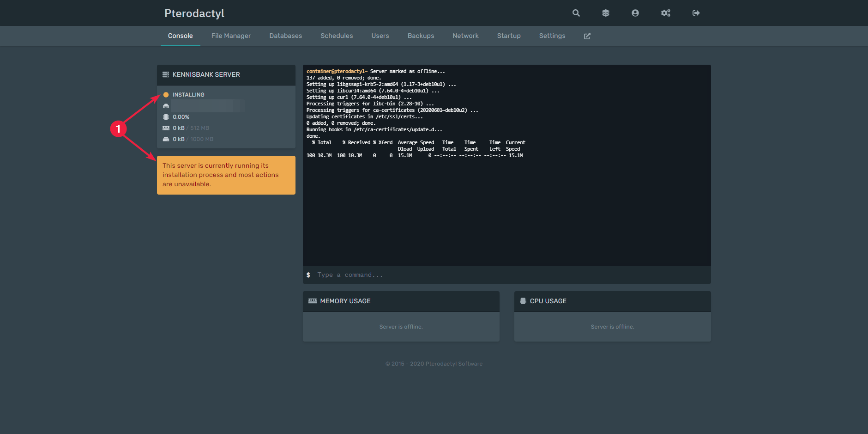Click the dollar prompt symbol in console
The image size is (868, 434).
point(308,275)
